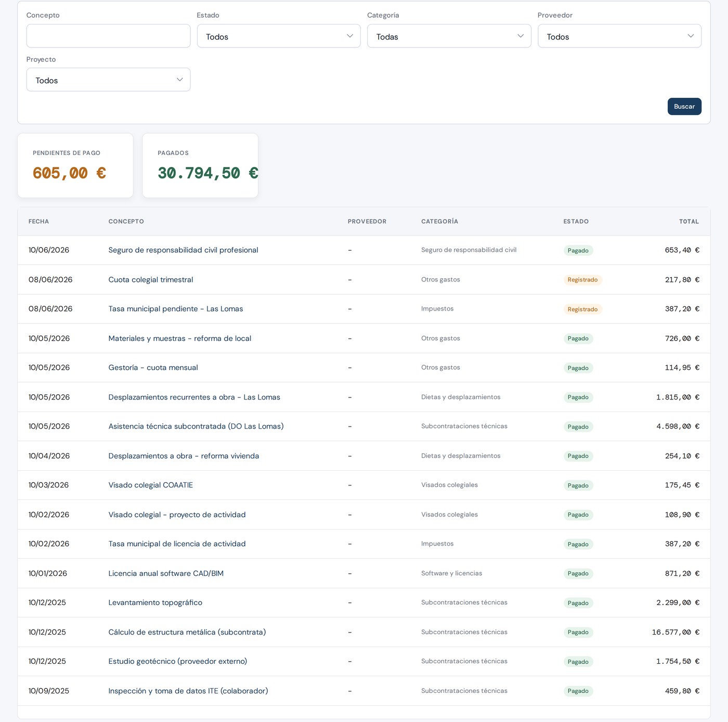Open the Estado dropdown
Viewport: 728px width, 722px height.
(x=279, y=36)
